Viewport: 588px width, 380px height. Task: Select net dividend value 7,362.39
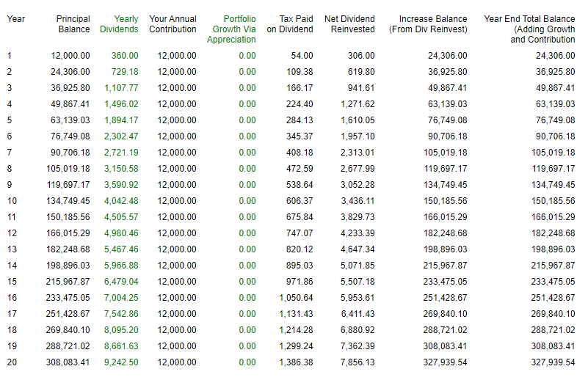(x=357, y=346)
